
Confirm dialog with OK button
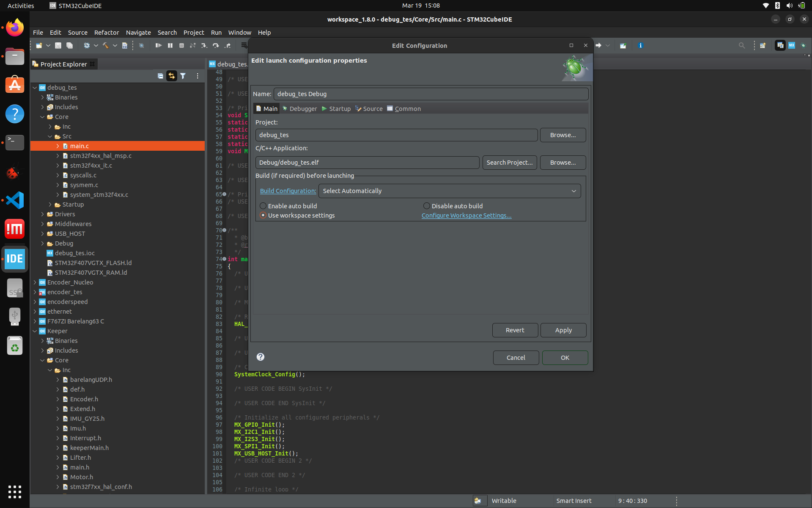[x=565, y=358]
